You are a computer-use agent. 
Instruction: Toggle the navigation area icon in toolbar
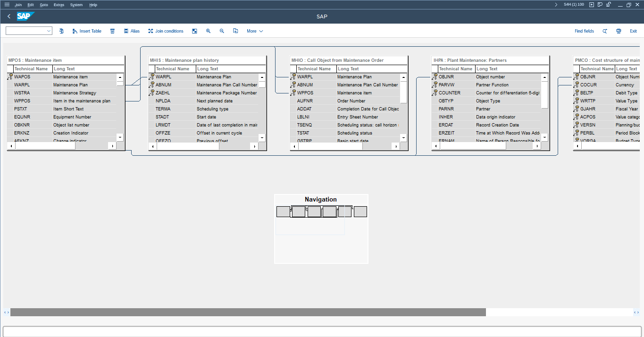194,31
